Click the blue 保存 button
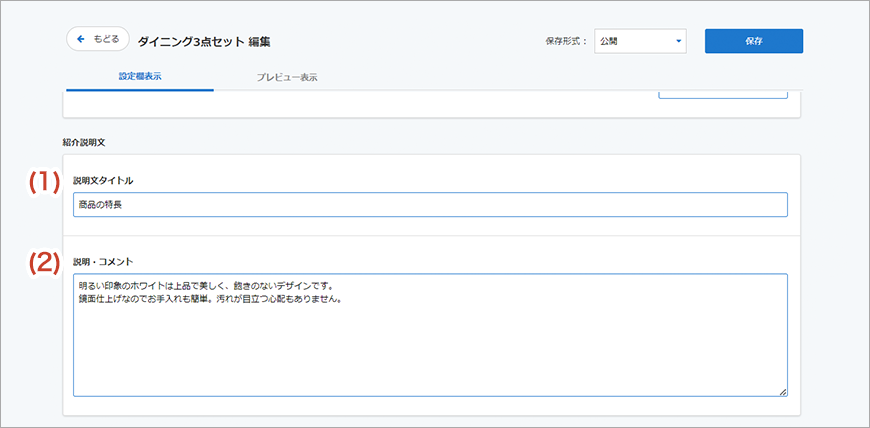This screenshot has height=428, width=870. pyautogui.click(x=753, y=41)
